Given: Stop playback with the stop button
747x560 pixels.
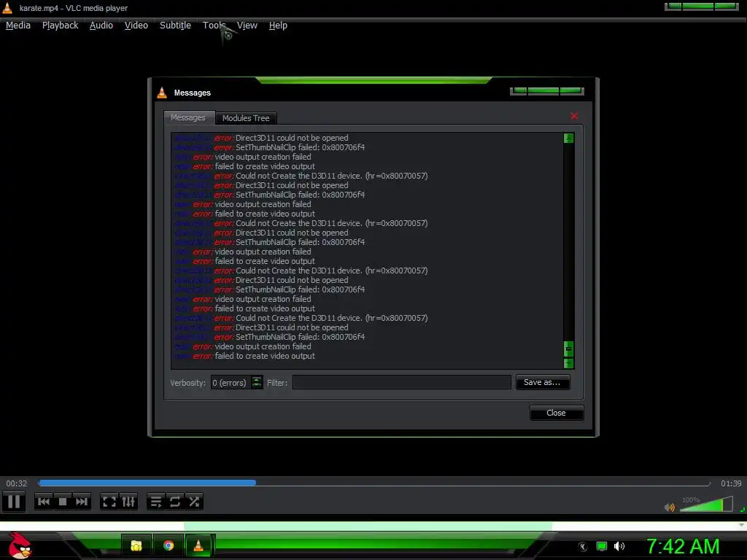Looking at the screenshot, I should click(x=63, y=502).
